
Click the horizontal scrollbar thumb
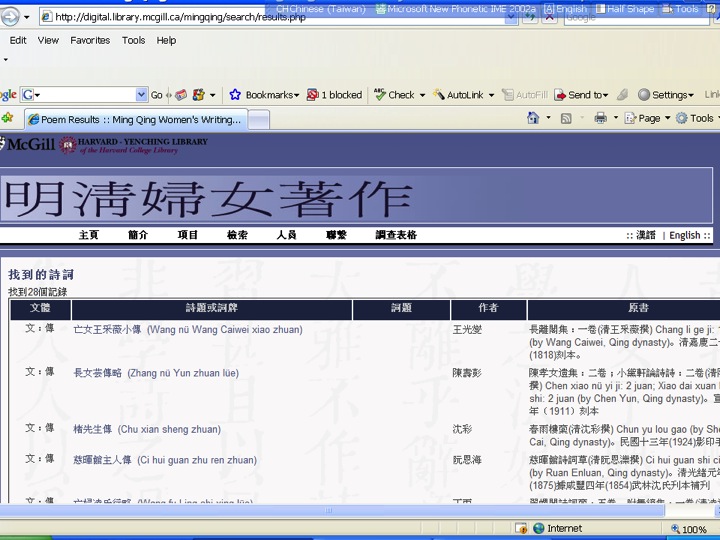pyautogui.click(x=329, y=510)
